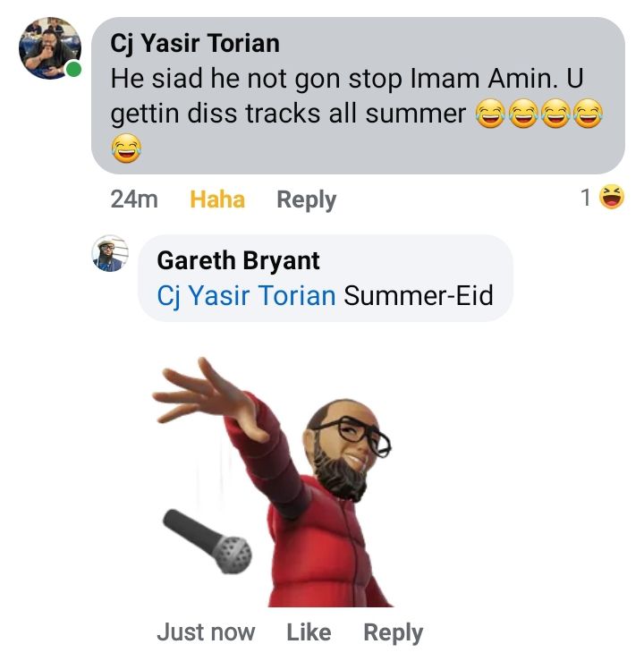This screenshot has width=644, height=661.
Task: Open Gareth Bryant's name link
Action: (x=238, y=260)
